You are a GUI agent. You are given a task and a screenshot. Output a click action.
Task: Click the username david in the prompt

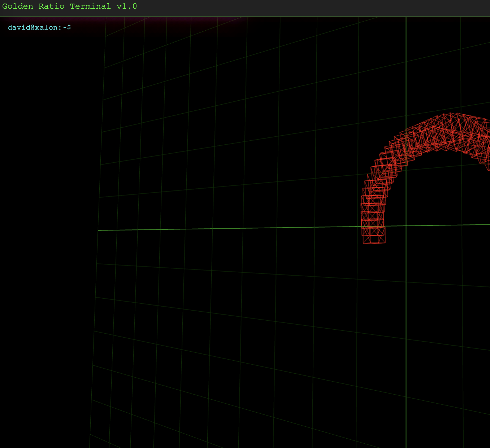click(19, 27)
